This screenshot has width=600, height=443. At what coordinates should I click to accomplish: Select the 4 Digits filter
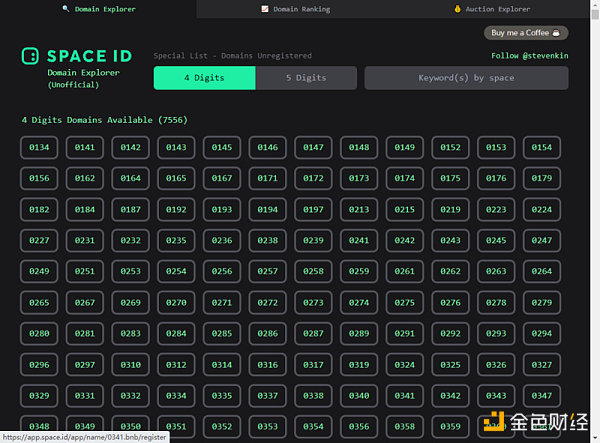click(204, 78)
